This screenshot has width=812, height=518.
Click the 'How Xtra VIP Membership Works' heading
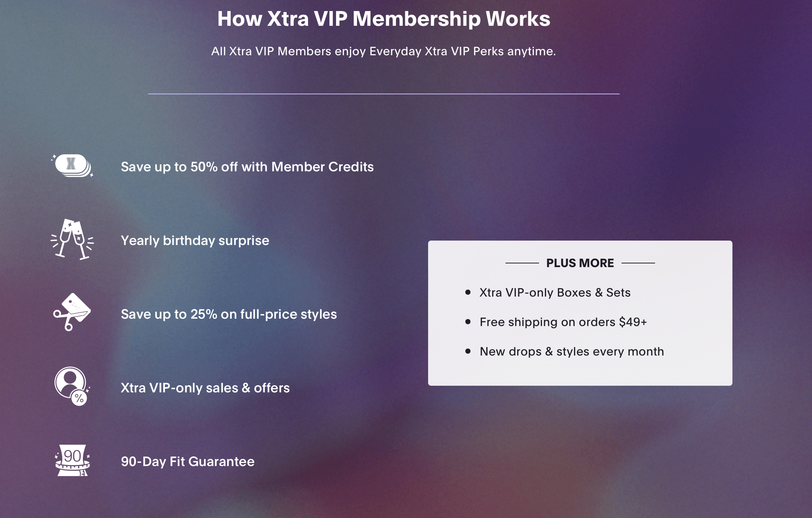[384, 18]
